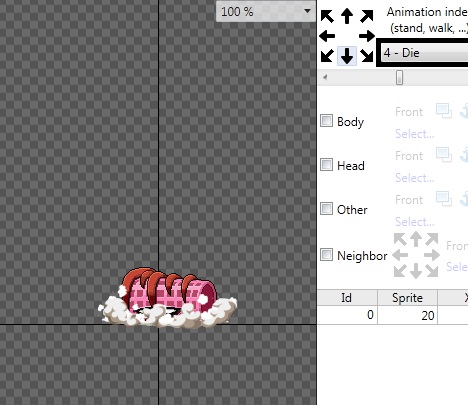The height and width of the screenshot is (405, 468).
Task: Check the Neighbor reference checkbox
Action: click(326, 255)
